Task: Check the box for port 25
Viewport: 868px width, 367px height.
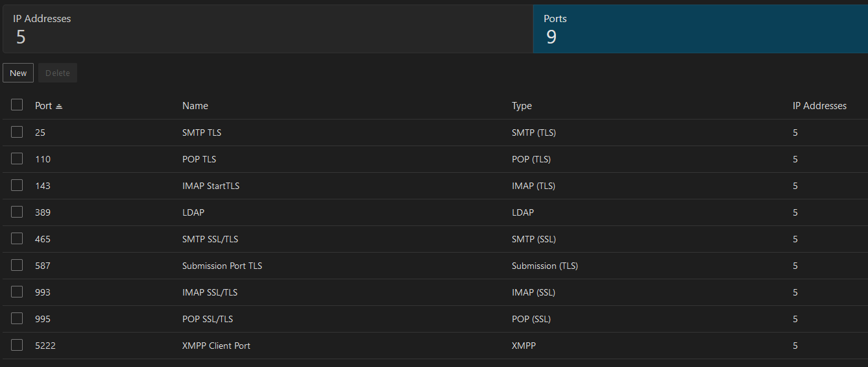Action: (x=17, y=133)
